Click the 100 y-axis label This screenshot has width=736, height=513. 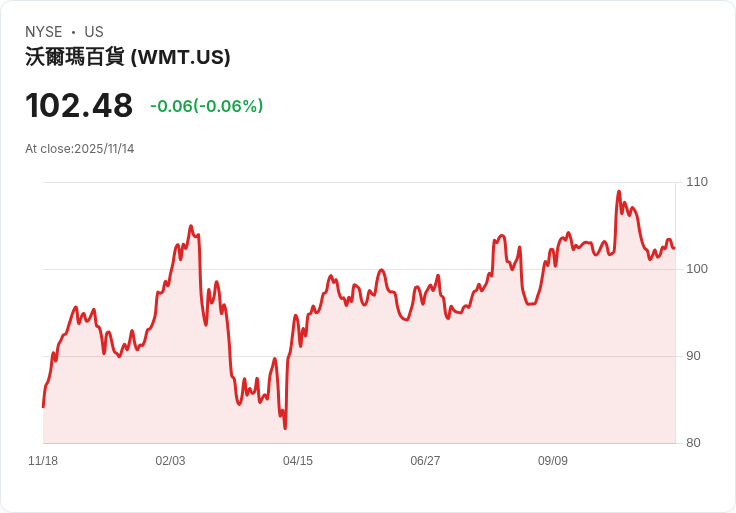[x=697, y=269]
